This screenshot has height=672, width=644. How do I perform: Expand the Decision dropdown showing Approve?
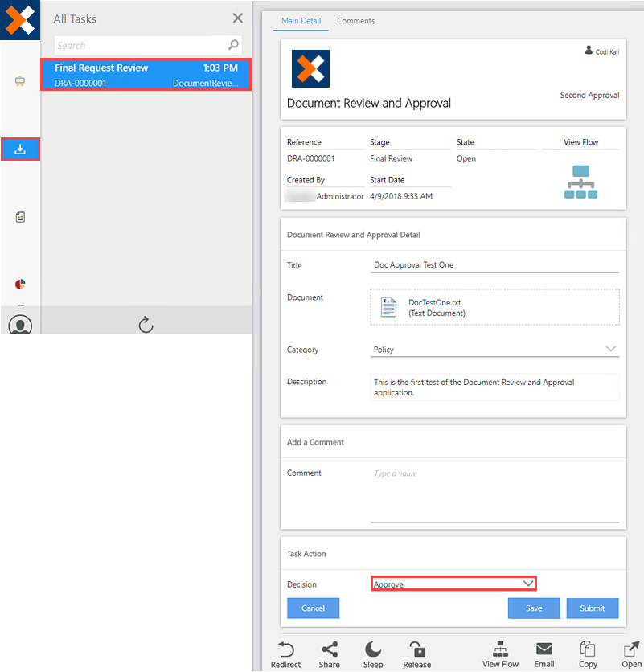[x=527, y=584]
